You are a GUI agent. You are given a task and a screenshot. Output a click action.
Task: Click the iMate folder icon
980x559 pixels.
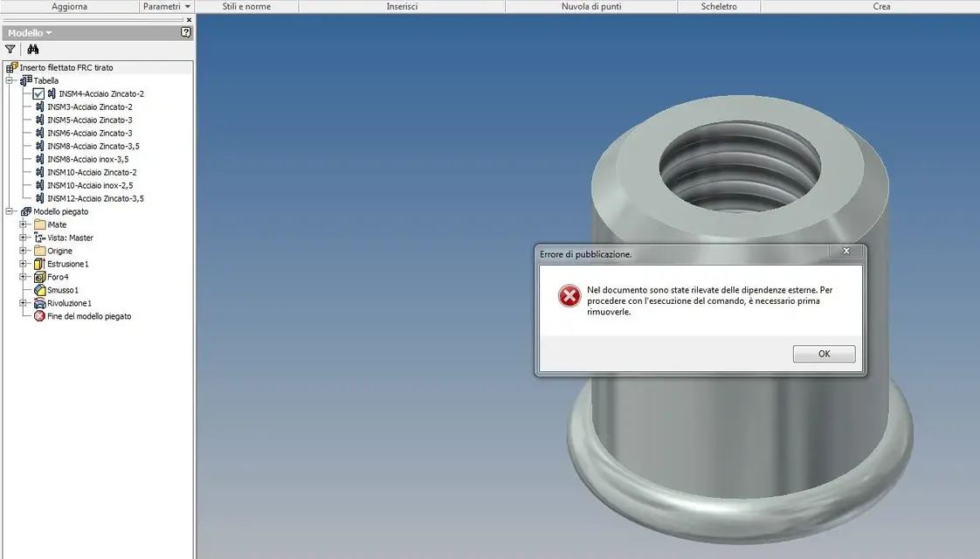click(40, 224)
